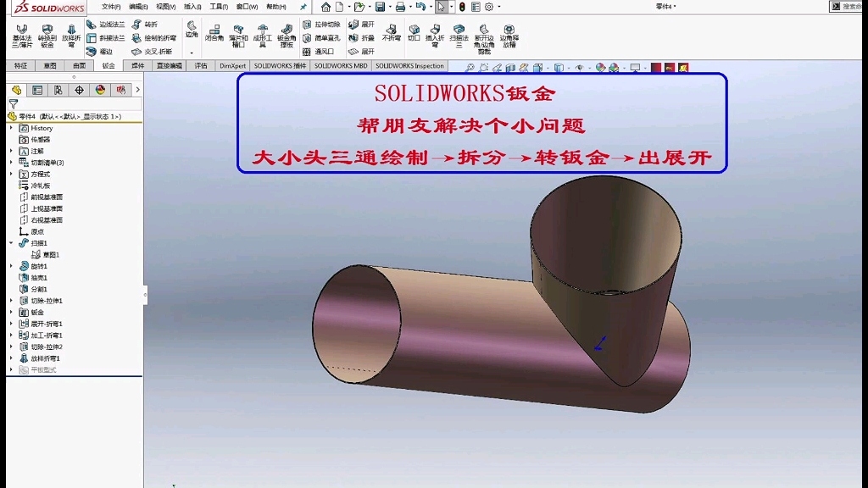This screenshot has height=488, width=868.
Task: Select the Sketched Bend (绘制的折弯) tool
Action: coord(154,37)
